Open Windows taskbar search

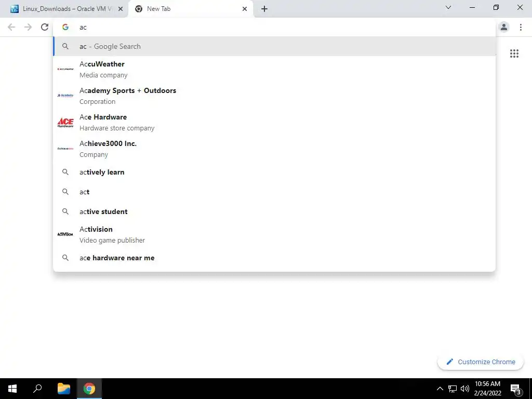(x=37, y=389)
